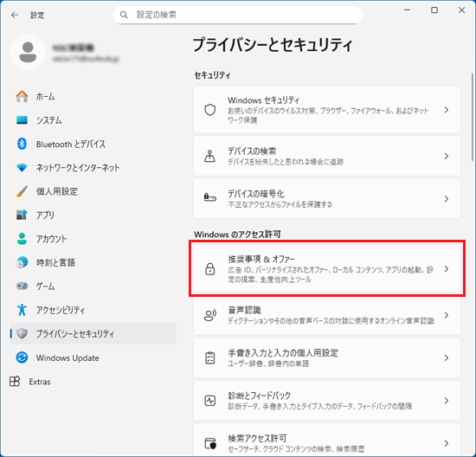Click the Extras icon in sidebar
Screen dimensions: 476x457
pyautogui.click(x=15, y=381)
